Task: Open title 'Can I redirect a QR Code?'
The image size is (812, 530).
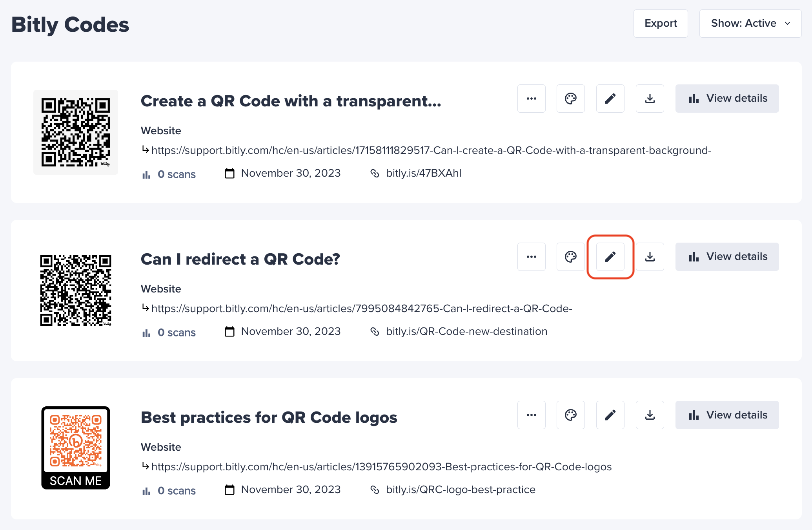Action: tap(240, 260)
